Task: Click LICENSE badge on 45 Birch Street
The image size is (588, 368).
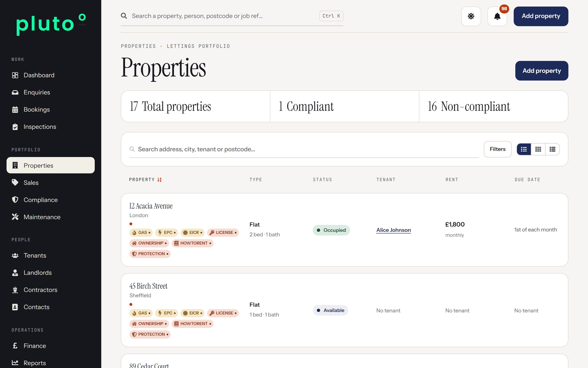Action: pos(223,313)
